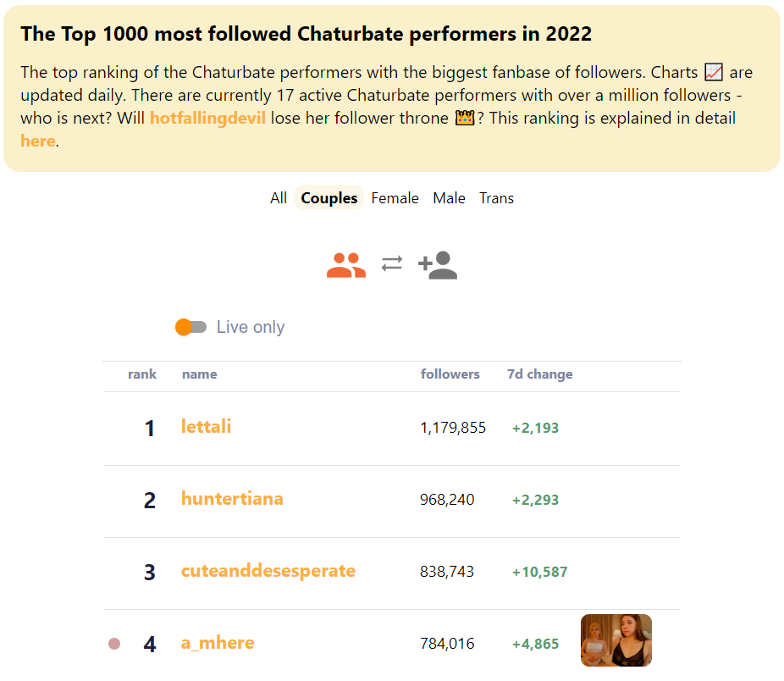Click the live status dot beside a_mhere
The width and height of the screenshot is (784, 681).
tap(113, 644)
